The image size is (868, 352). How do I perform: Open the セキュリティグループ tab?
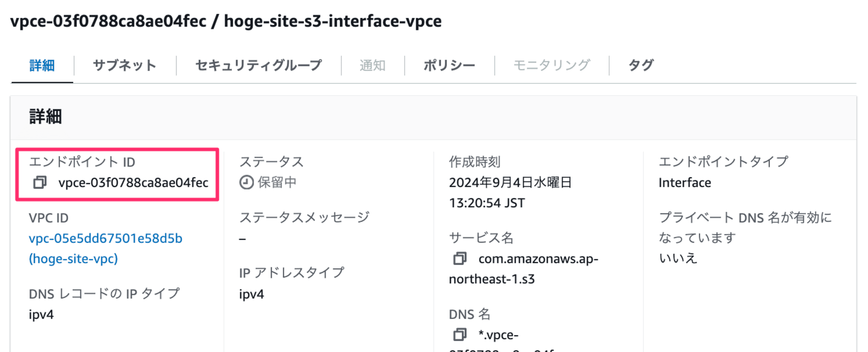(259, 66)
